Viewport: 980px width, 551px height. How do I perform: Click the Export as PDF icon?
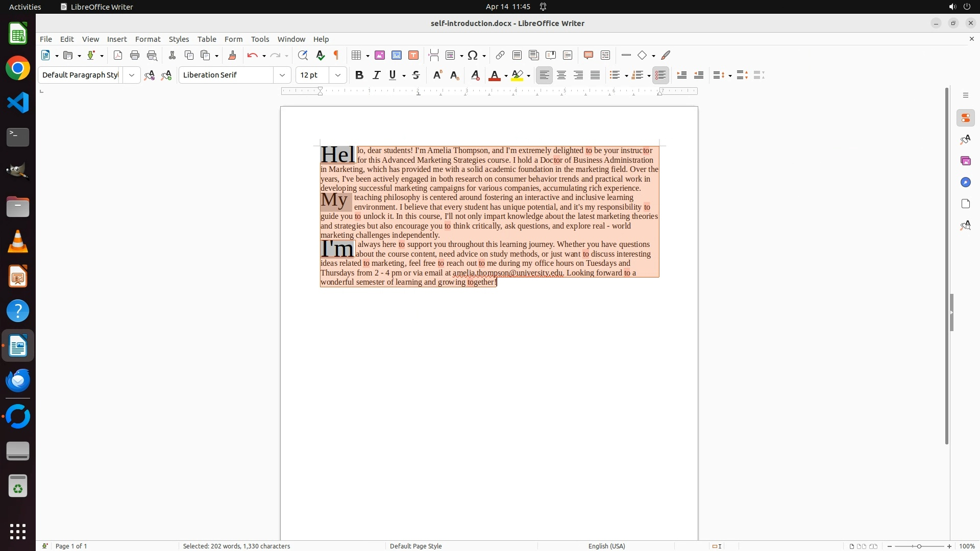click(x=118, y=55)
